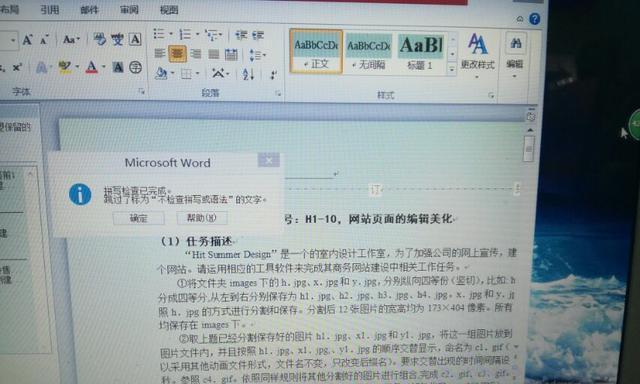Viewport: 640px width, 384px height.
Task: Click the vertical scrollbar up arrow
Action: [x=530, y=131]
